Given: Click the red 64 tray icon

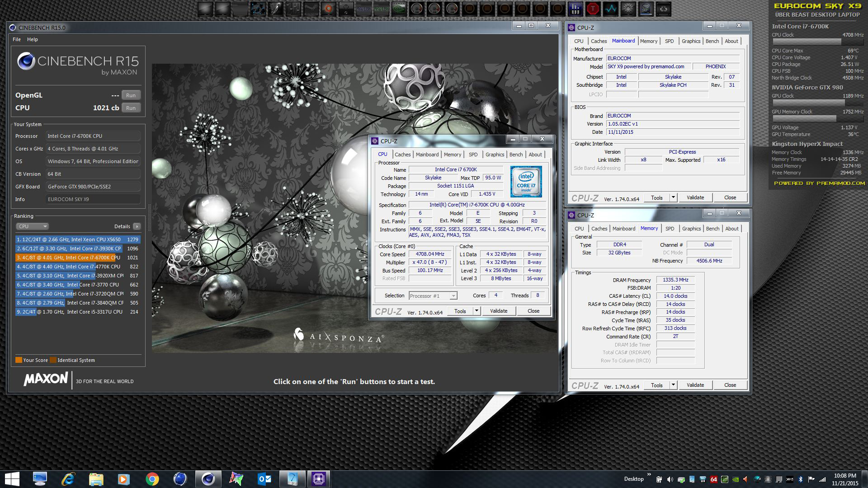Looking at the screenshot, I should (x=714, y=479).
